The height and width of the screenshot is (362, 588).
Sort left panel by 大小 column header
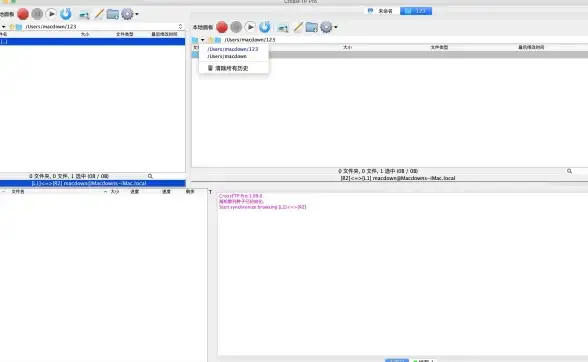pyautogui.click(x=86, y=34)
